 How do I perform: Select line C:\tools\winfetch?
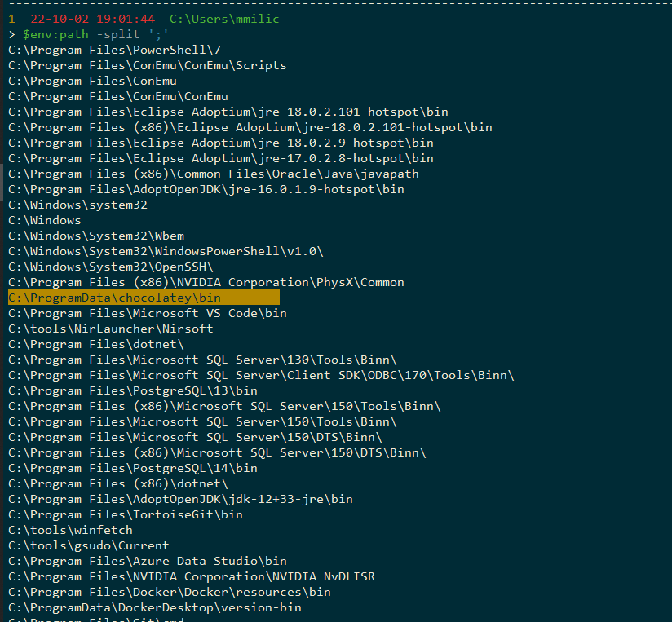pyautogui.click(x=70, y=531)
